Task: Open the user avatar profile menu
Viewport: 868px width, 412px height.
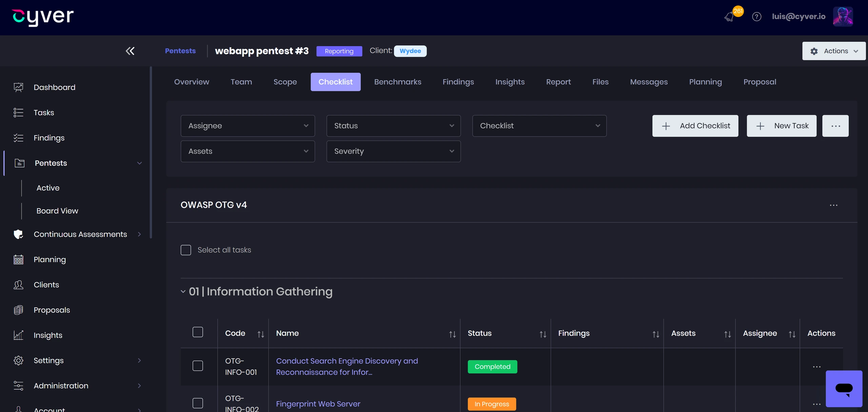Action: tap(843, 16)
